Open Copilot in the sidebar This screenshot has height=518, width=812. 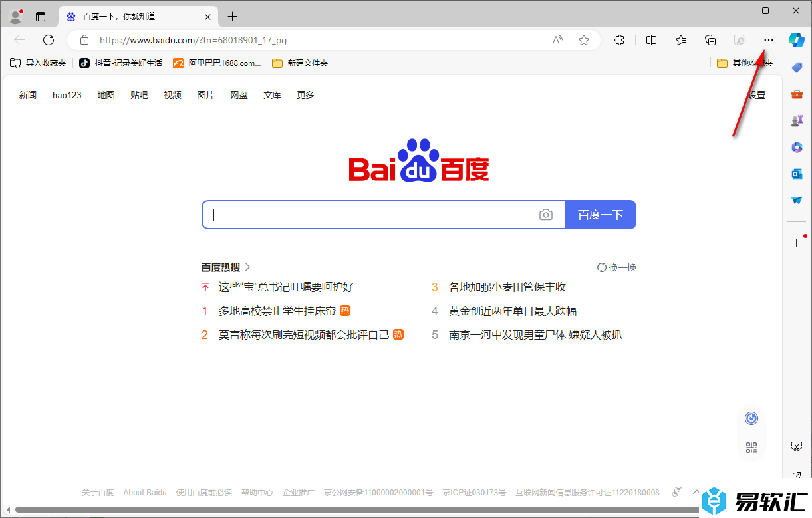(x=797, y=39)
